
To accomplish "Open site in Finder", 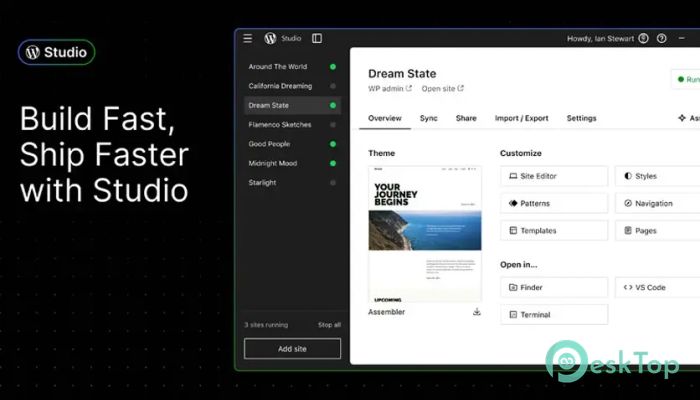I will 554,288.
